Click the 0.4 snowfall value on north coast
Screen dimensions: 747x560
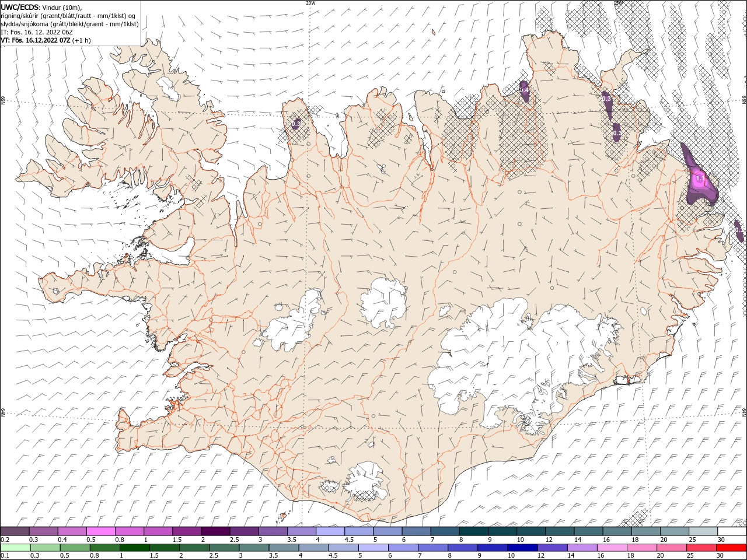[524, 90]
